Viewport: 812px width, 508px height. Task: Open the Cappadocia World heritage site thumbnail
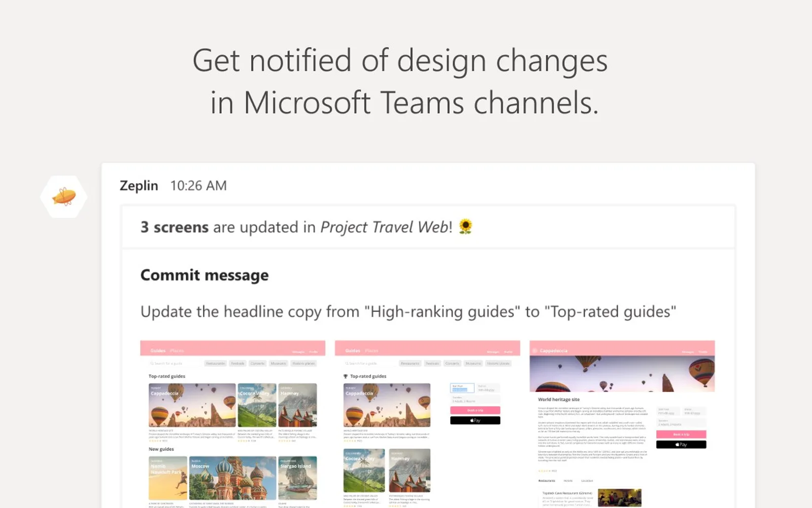click(x=622, y=424)
